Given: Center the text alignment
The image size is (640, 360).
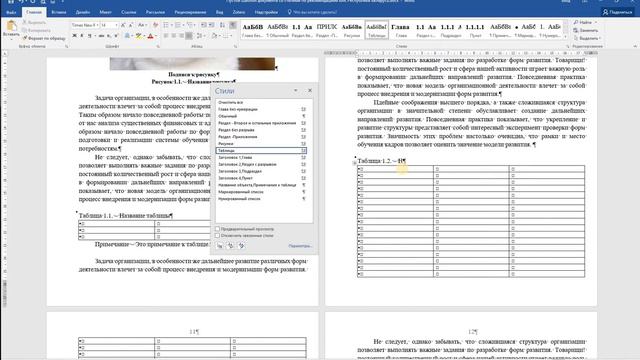Looking at the screenshot, I should coord(174,36).
